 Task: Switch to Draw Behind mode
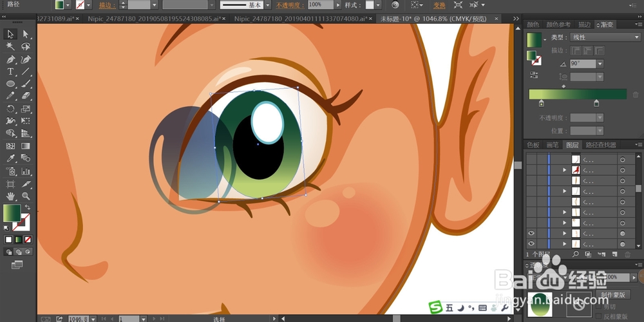(x=18, y=252)
